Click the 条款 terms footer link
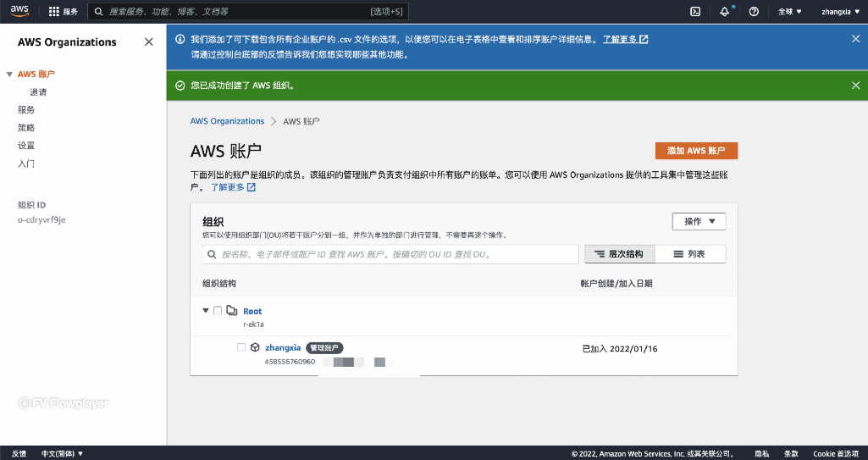 (791, 453)
